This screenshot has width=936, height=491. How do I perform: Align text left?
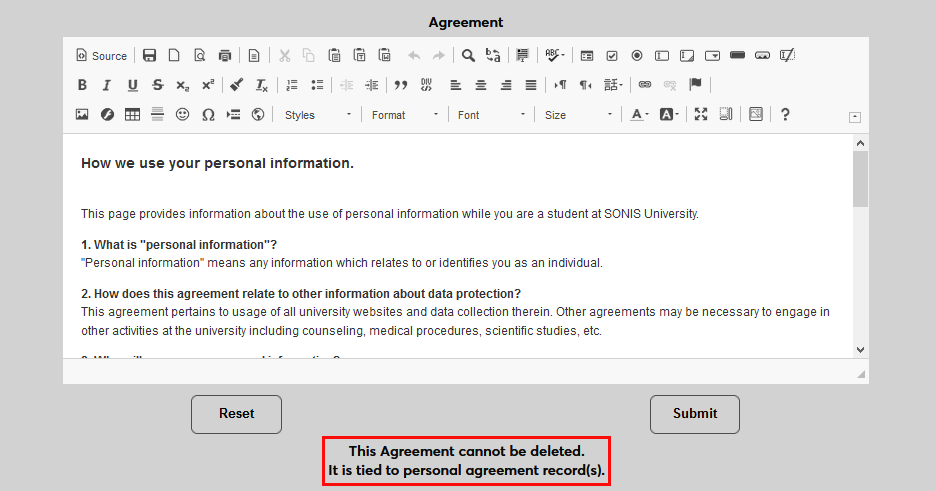point(455,85)
